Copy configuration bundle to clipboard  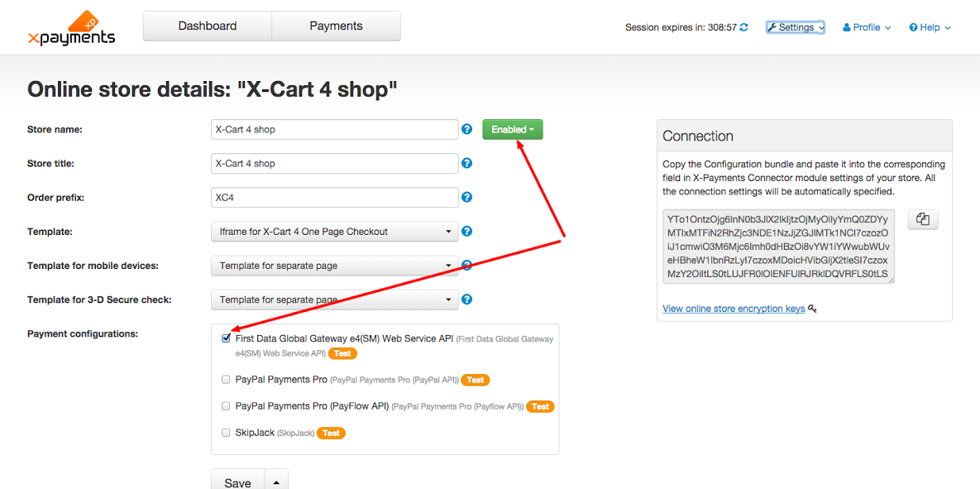923,219
